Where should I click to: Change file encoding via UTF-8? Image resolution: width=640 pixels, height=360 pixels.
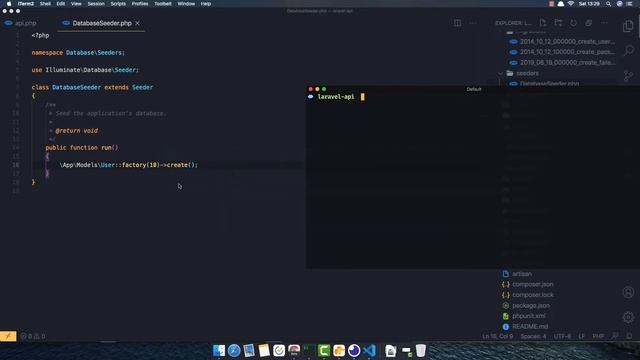tap(562, 336)
